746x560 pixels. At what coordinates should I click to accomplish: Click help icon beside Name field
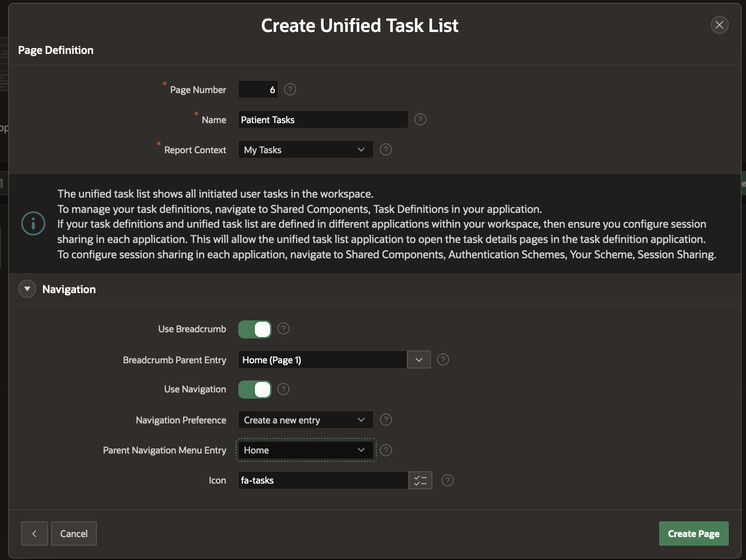(420, 119)
